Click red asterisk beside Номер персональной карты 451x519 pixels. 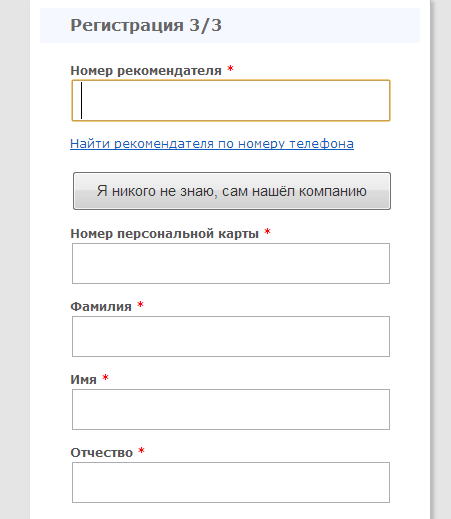pyautogui.click(x=267, y=231)
